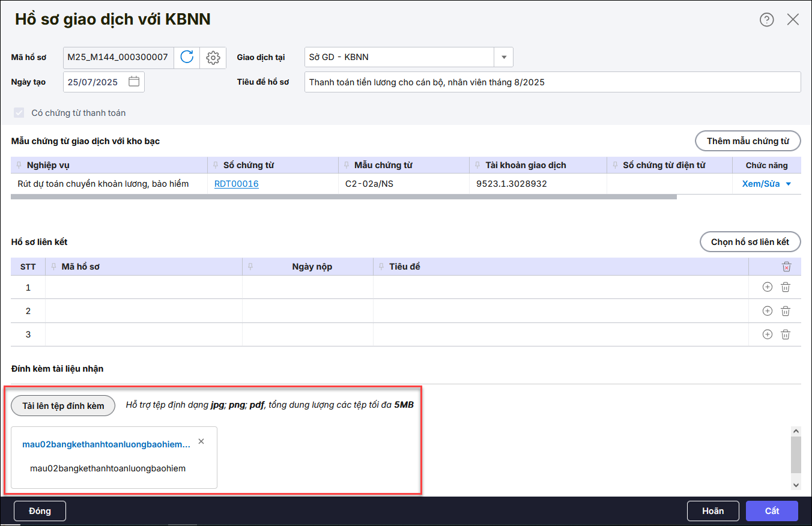Click the red delete-all icon in table header

[x=786, y=267]
